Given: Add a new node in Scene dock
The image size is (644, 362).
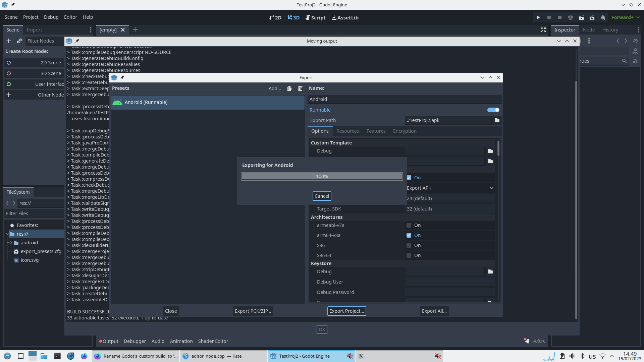Looking at the screenshot, I should click(x=8, y=41).
